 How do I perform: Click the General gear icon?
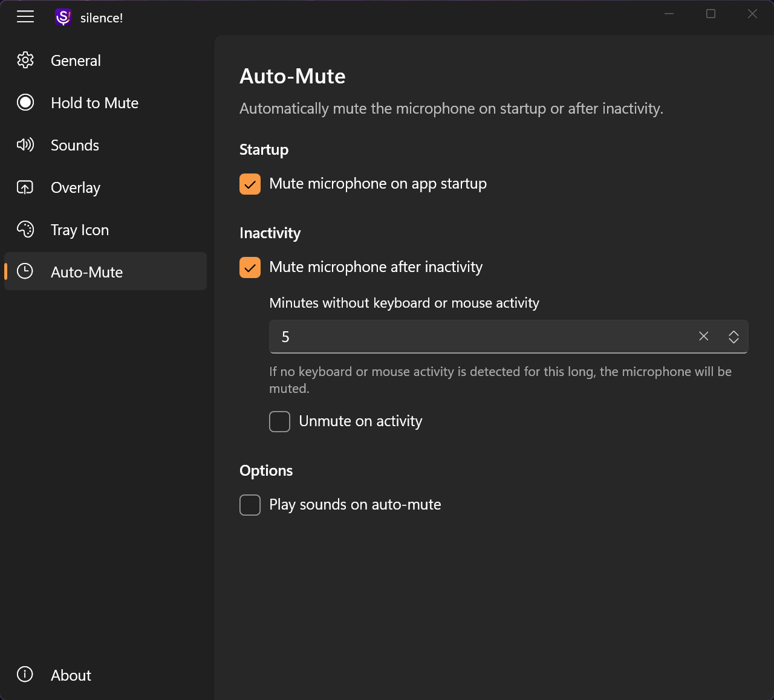click(25, 60)
